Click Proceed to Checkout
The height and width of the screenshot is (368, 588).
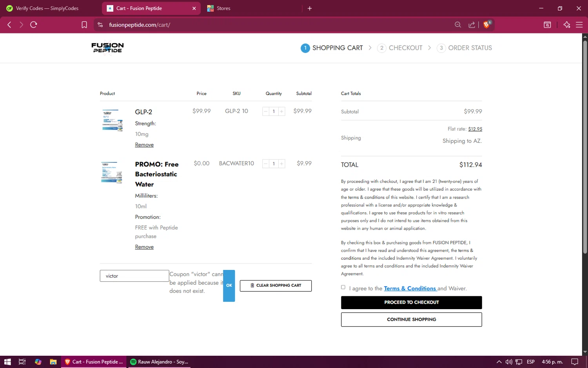(411, 302)
